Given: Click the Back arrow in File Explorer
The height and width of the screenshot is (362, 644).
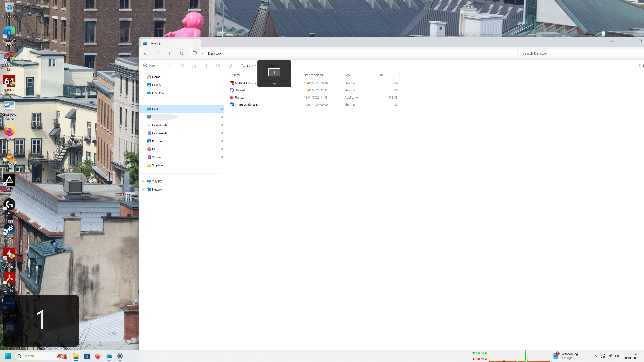Looking at the screenshot, I should tap(146, 53).
